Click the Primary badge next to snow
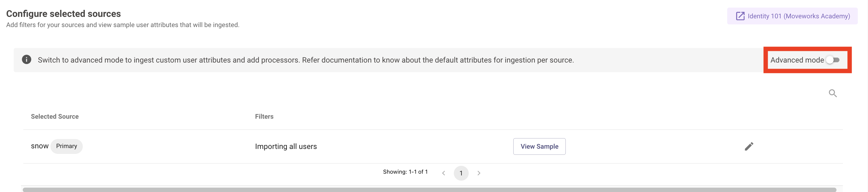The width and height of the screenshot is (868, 192). tap(66, 146)
